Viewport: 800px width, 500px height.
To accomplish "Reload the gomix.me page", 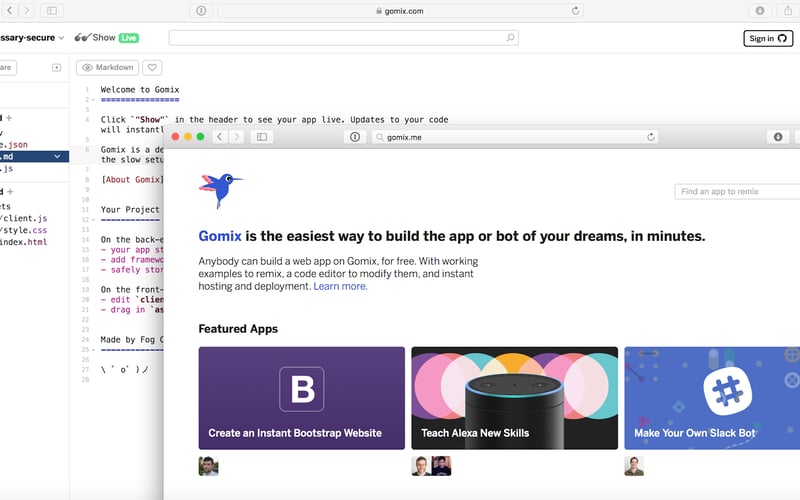I will tap(651, 137).
